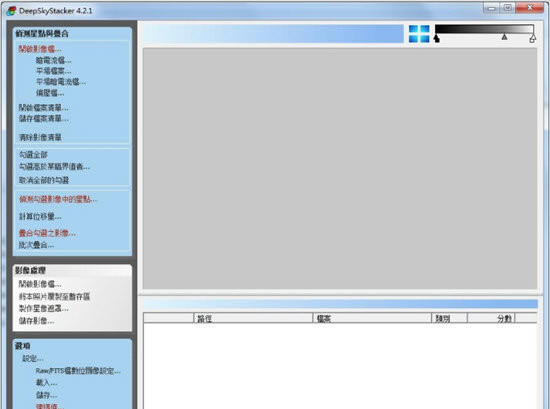Open batch stacking 批次疊合...
Image resolution: width=550 pixels, height=409 pixels.
36,245
